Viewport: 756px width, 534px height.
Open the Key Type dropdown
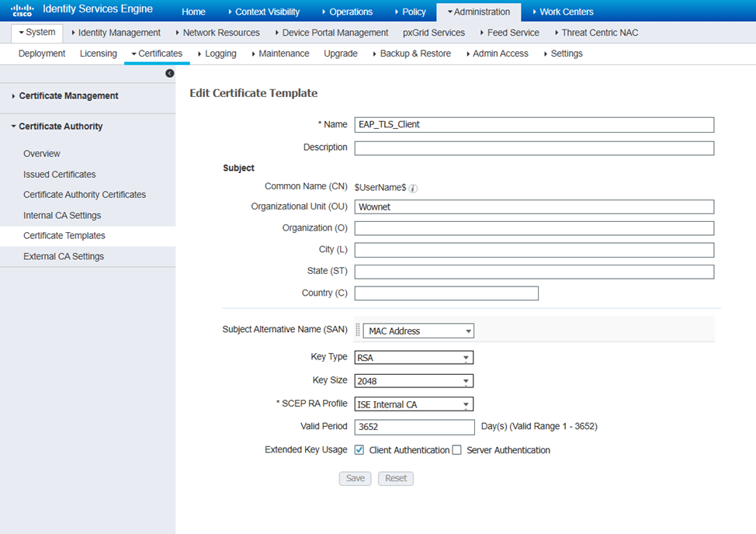coord(414,358)
